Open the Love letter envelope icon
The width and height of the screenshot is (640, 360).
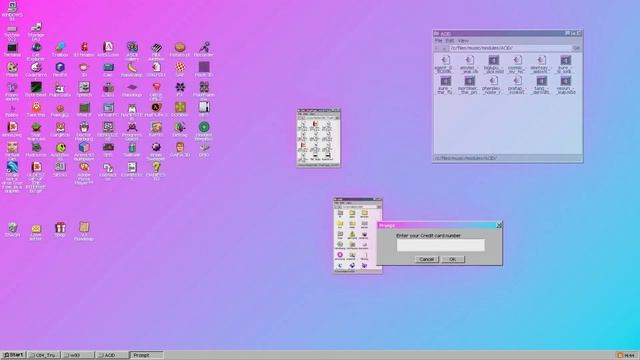point(36,232)
